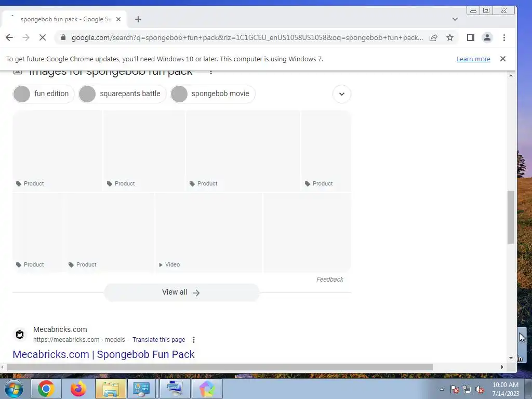The height and width of the screenshot is (399, 532).
Task: Click the muted volume tray icon
Action: point(480,389)
